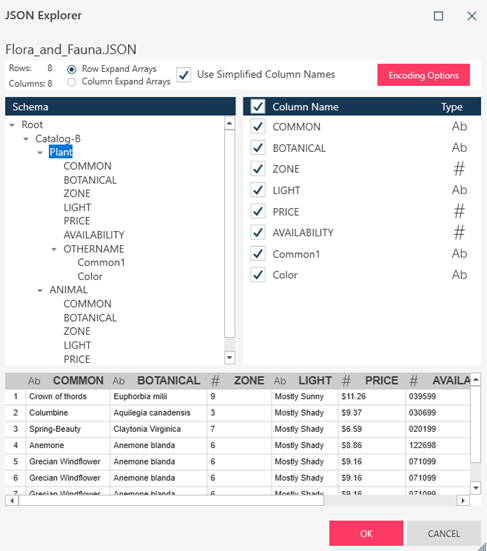Image resolution: width=487 pixels, height=551 pixels.
Task: Click Ab icon in COMMON preview header
Action: (34, 381)
